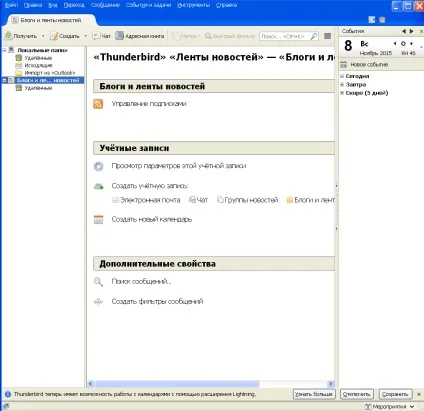Go to previous day in mini calendar
The width and height of the screenshot is (424, 411).
[x=395, y=44]
